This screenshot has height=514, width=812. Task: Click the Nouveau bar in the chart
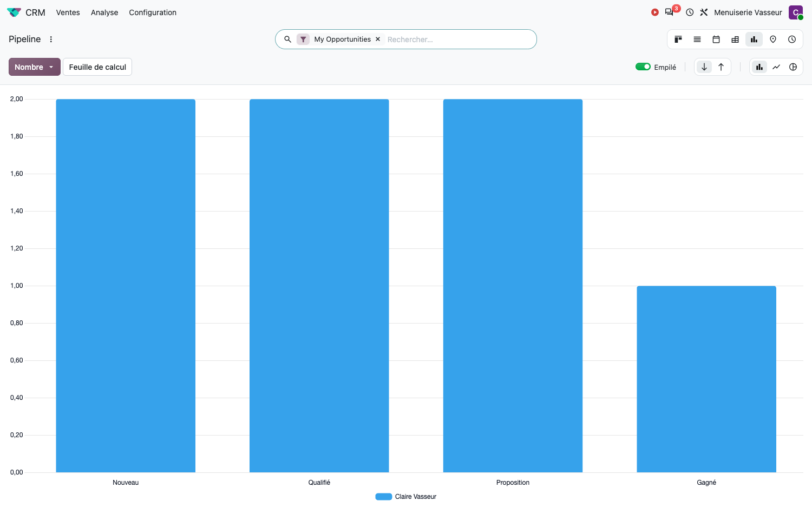(x=126, y=286)
